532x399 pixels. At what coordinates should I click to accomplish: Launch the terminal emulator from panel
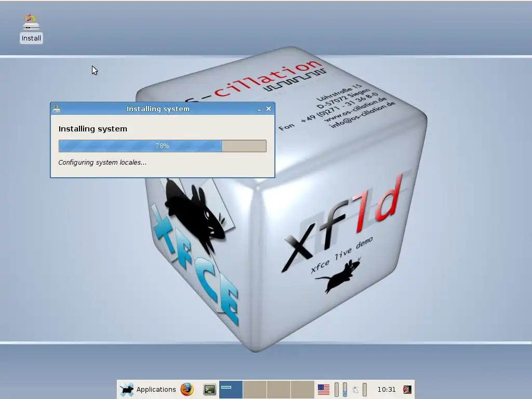(x=210, y=390)
